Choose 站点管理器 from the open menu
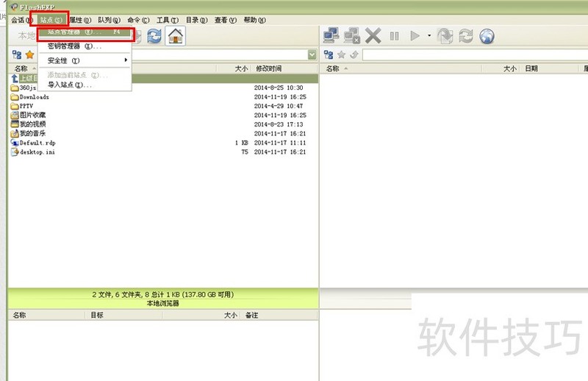588x381 pixels. [x=85, y=32]
